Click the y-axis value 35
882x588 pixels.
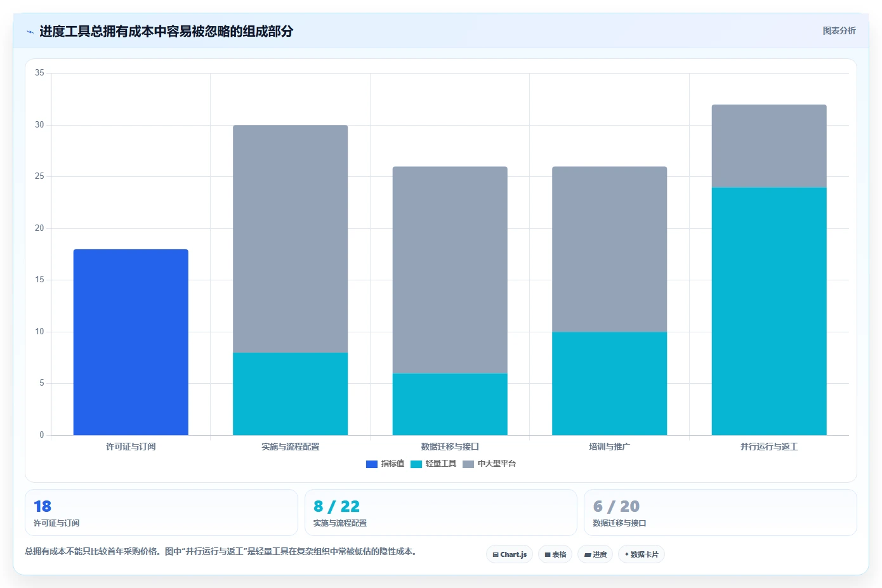point(39,73)
